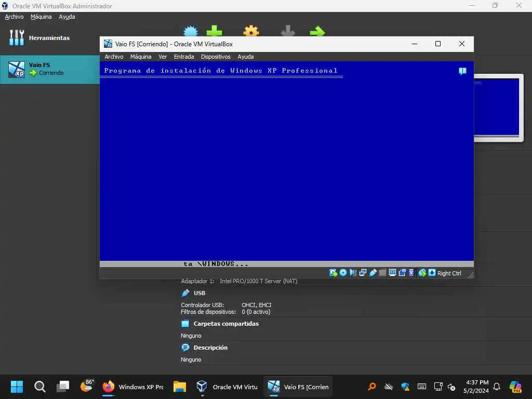Maximize the Vaio FS VM window
Image resolution: width=532 pixels, height=399 pixels.
click(438, 44)
